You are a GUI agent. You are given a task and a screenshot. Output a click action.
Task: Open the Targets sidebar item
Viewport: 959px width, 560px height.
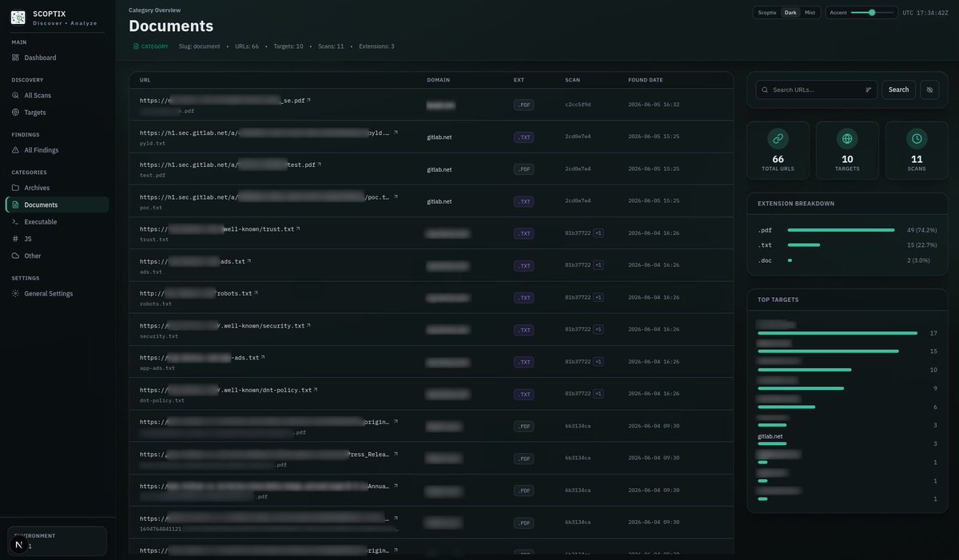pos(58,113)
